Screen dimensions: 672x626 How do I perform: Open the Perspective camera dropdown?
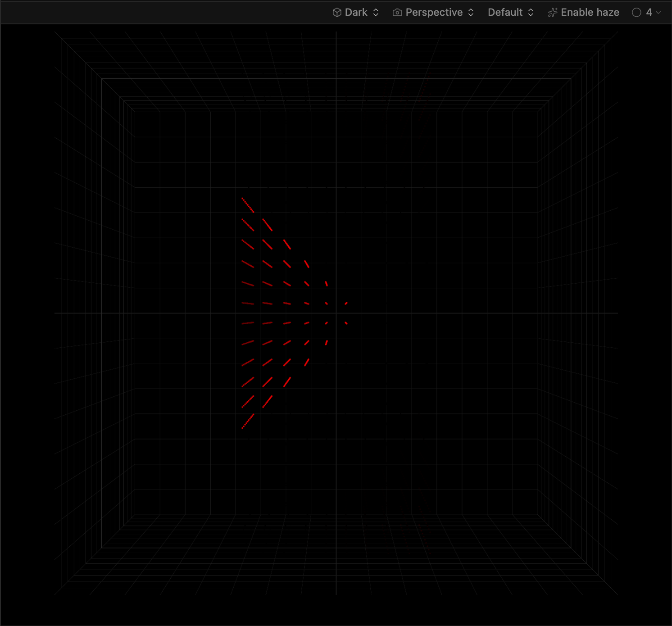point(433,13)
